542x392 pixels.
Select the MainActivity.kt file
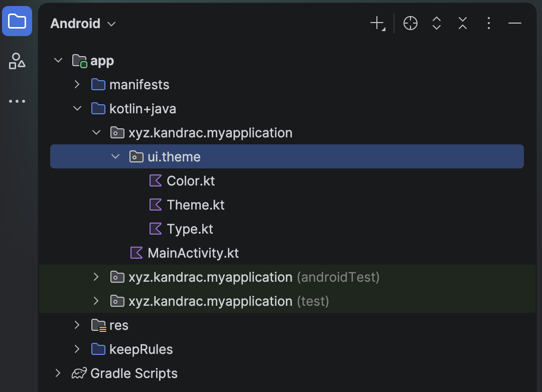(193, 253)
